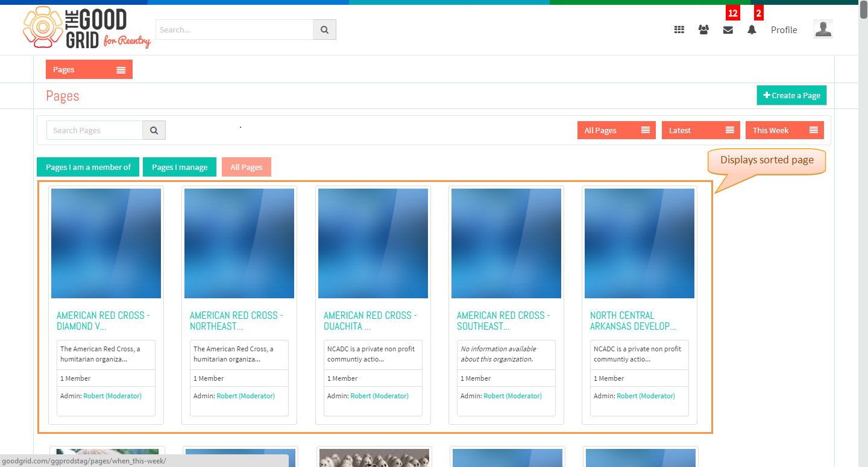This screenshot has height=467, width=868.
Task: Click the 12 unread messages badge
Action: [x=732, y=13]
